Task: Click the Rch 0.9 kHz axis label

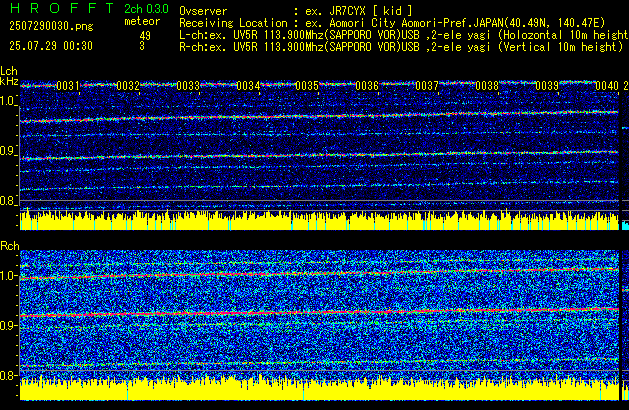Action: [x=9, y=325]
